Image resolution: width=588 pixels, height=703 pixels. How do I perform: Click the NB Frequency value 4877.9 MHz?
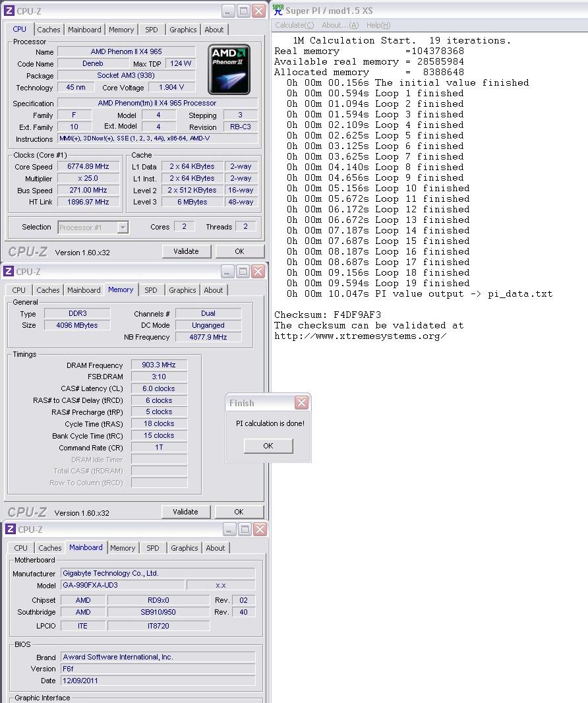tap(208, 337)
